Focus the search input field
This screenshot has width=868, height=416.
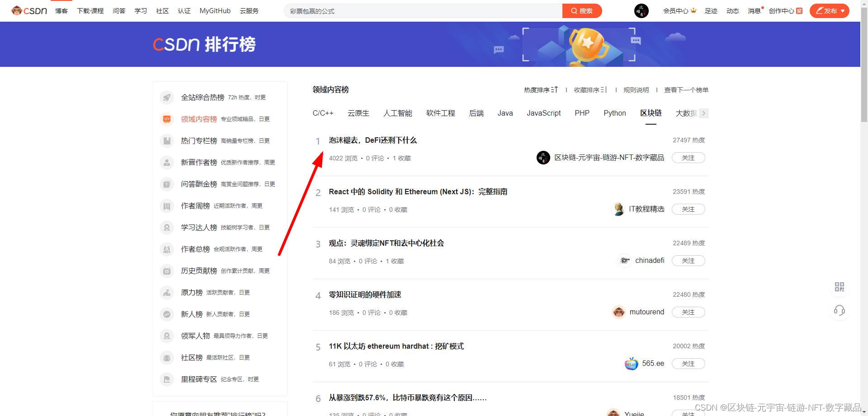tap(423, 11)
